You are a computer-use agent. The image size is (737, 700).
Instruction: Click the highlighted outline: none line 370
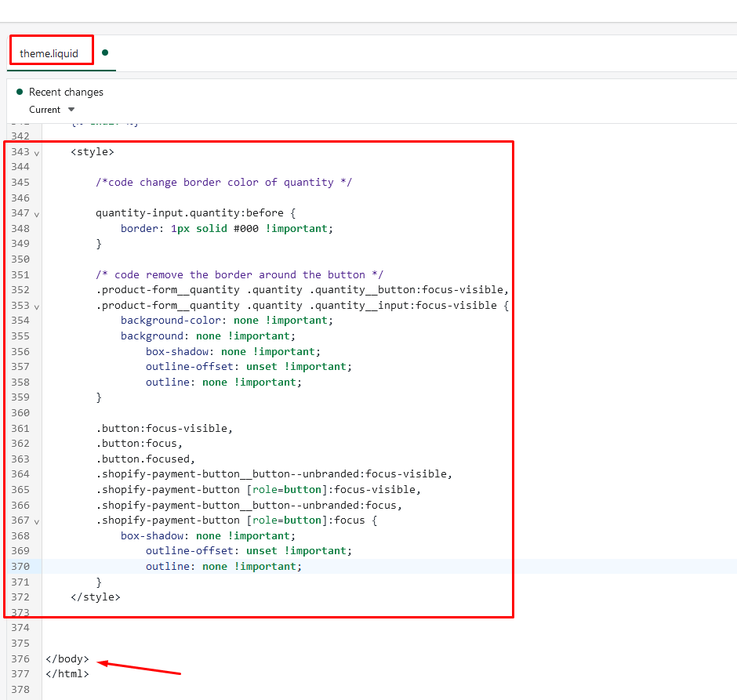(223, 566)
